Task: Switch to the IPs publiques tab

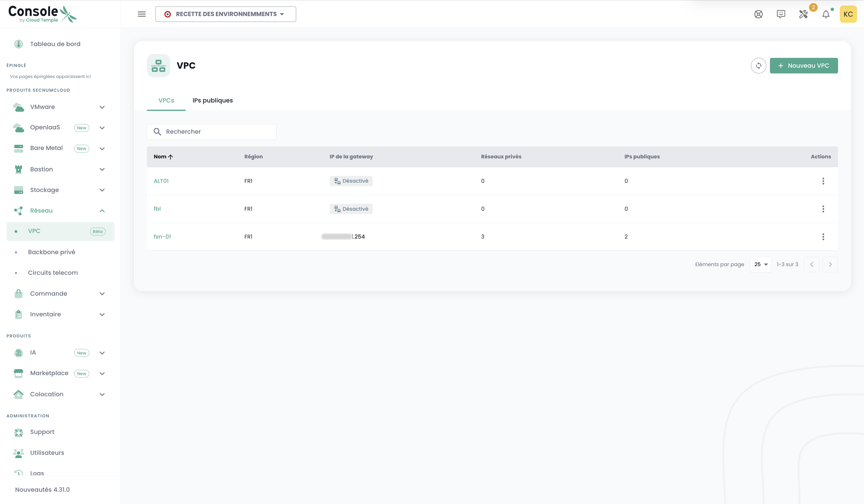Action: pyautogui.click(x=213, y=101)
